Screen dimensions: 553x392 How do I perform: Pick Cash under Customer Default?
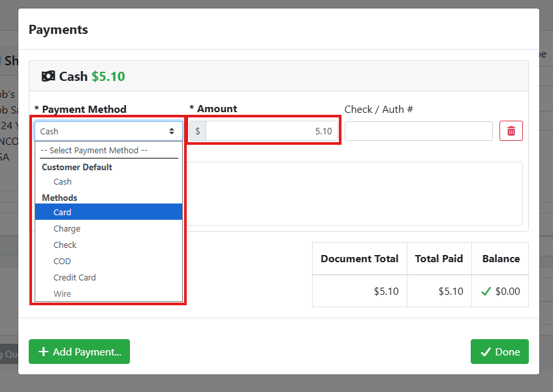pos(63,182)
